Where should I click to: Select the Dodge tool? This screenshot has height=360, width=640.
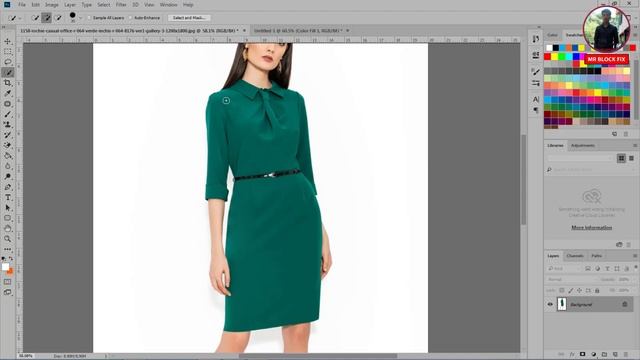(x=8, y=177)
